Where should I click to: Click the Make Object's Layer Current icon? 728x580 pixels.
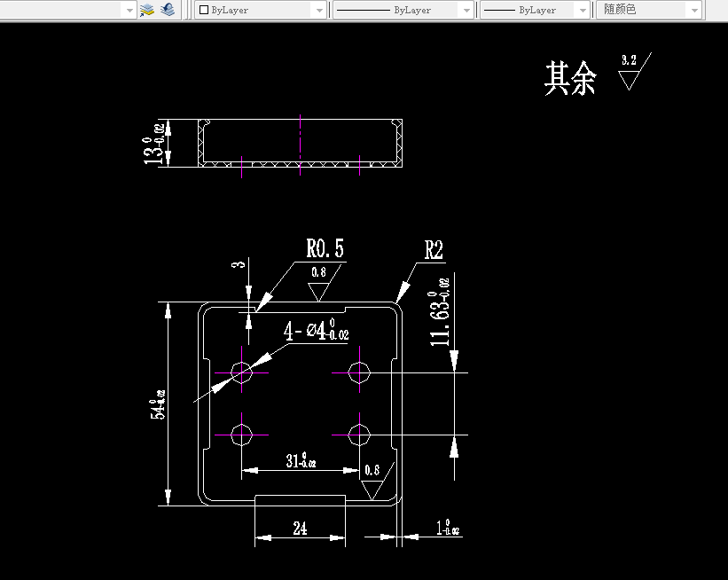(146, 10)
